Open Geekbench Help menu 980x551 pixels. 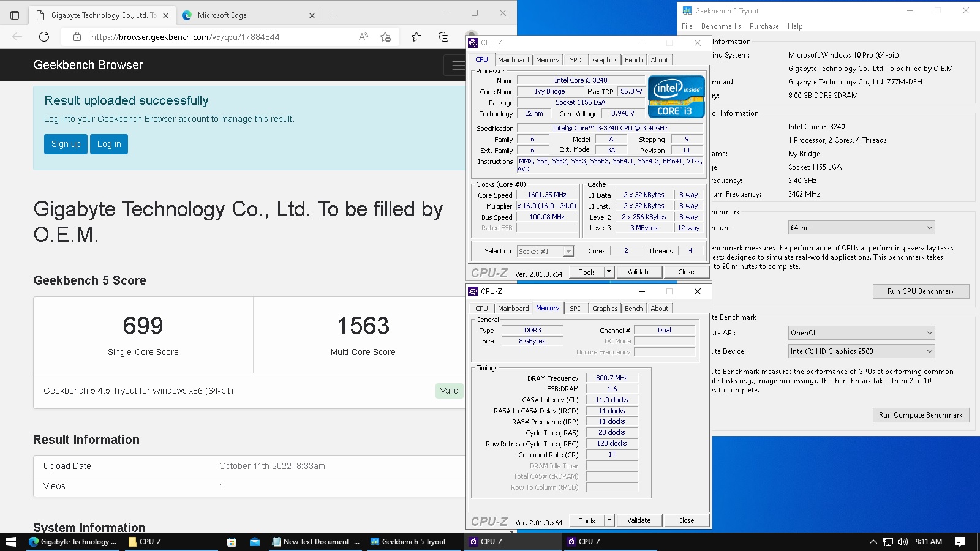tap(795, 26)
